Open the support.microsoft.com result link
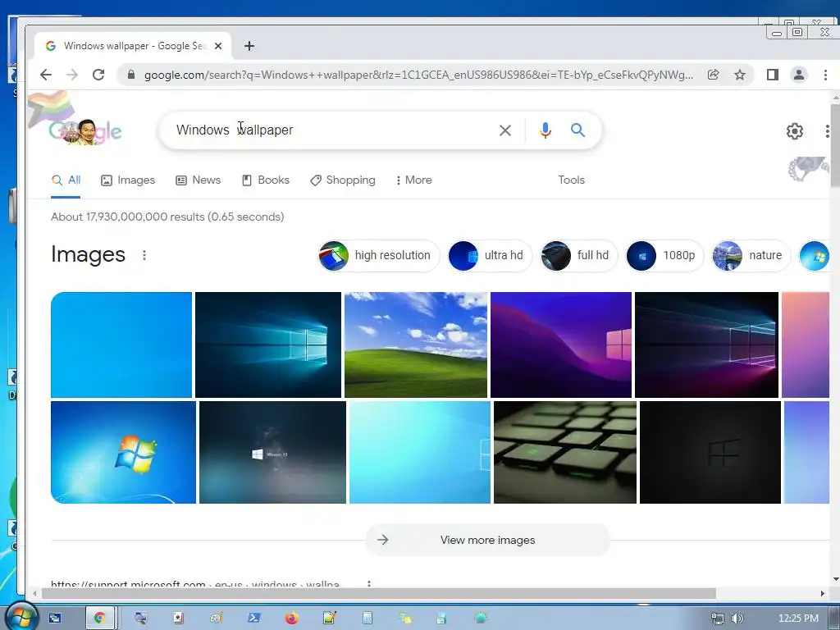 pos(195,584)
